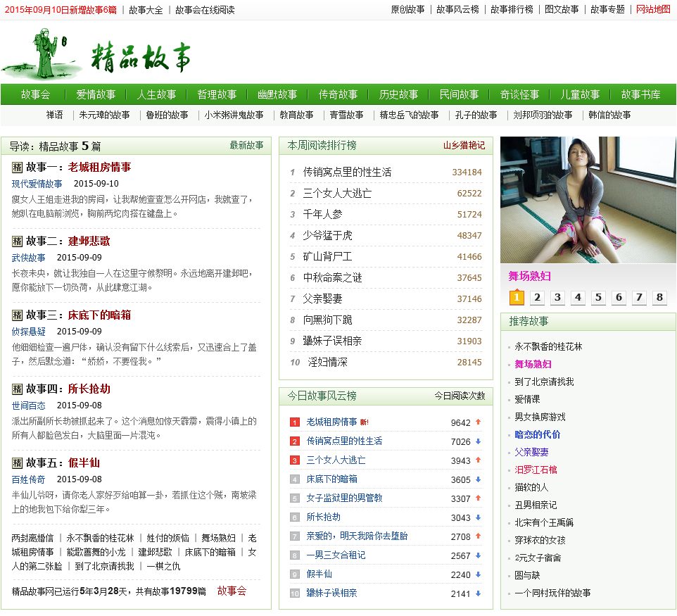Viewport: 677px width, 616px height.
Task: Click the 侦探悬疑 category link
Action: [x=28, y=332]
